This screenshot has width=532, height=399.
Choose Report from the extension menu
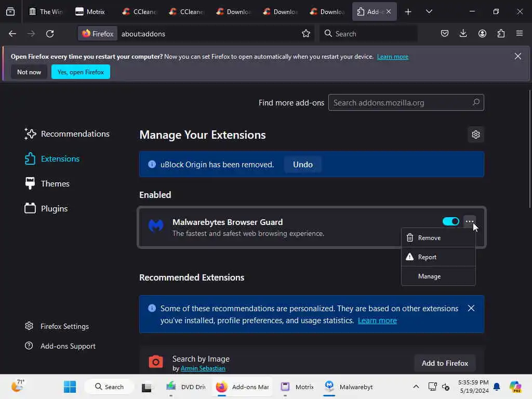tap(438, 257)
